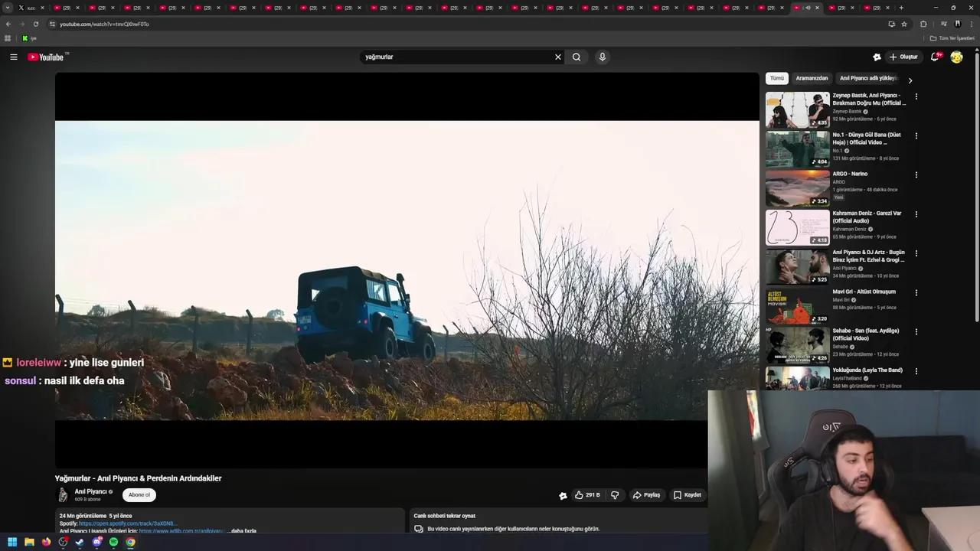Image resolution: width=980 pixels, height=551 pixels.
Task: Open File Explorer from the taskbar
Action: tap(29, 542)
